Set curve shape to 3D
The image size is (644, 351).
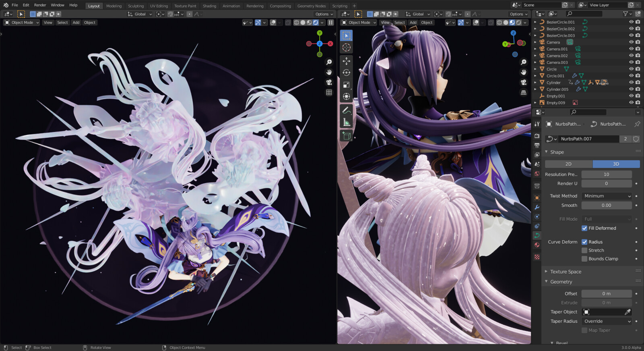click(616, 164)
